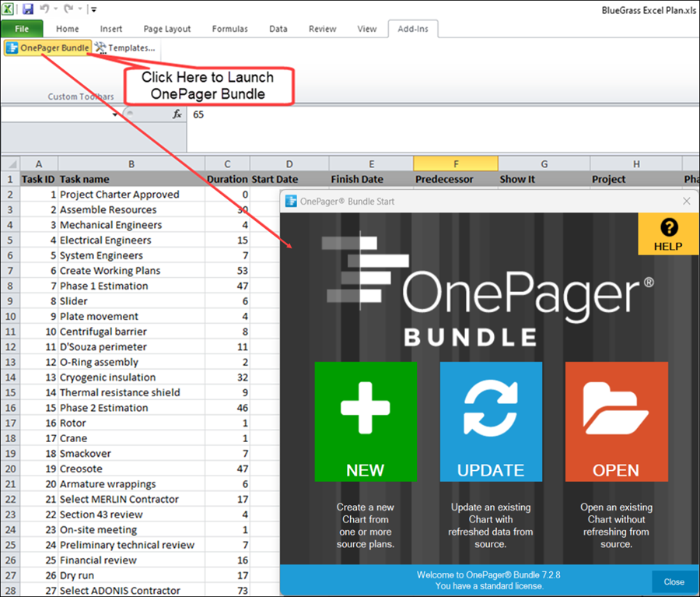Open the Name Box dropdown arrow
This screenshot has height=597, width=700.
pyautogui.click(x=115, y=114)
